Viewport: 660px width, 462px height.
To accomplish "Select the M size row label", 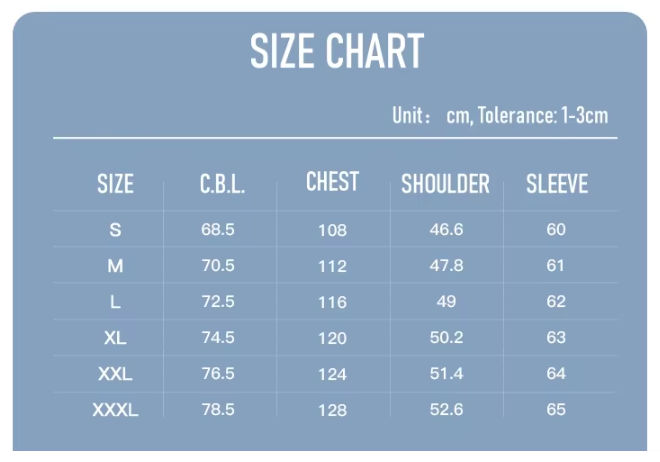I will click(115, 266).
